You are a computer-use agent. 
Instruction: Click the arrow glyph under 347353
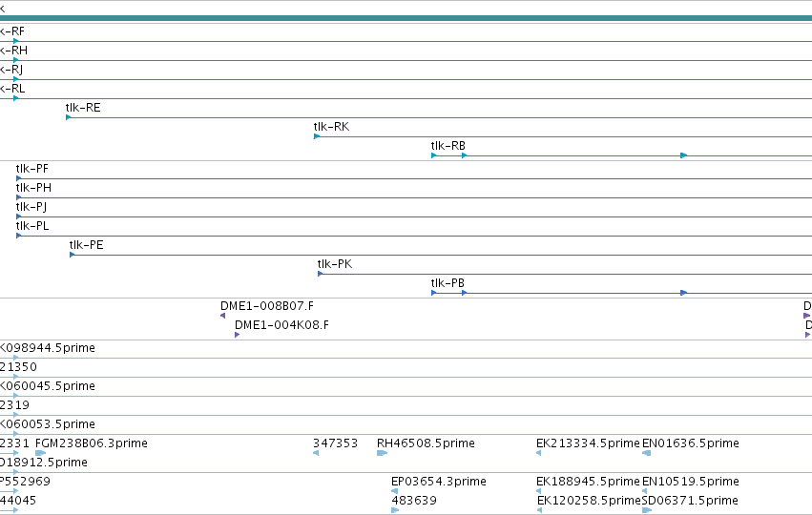pos(316,453)
